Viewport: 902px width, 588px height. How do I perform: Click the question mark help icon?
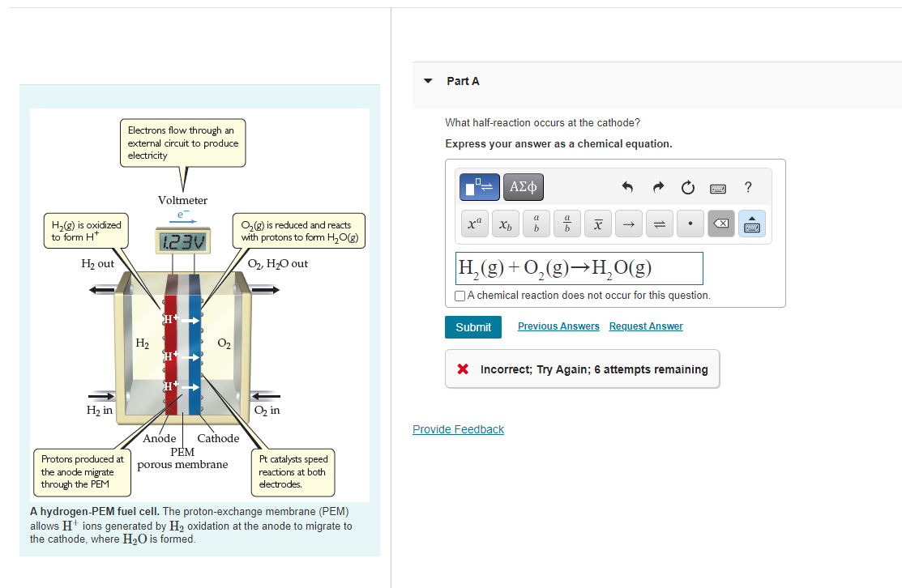click(747, 187)
